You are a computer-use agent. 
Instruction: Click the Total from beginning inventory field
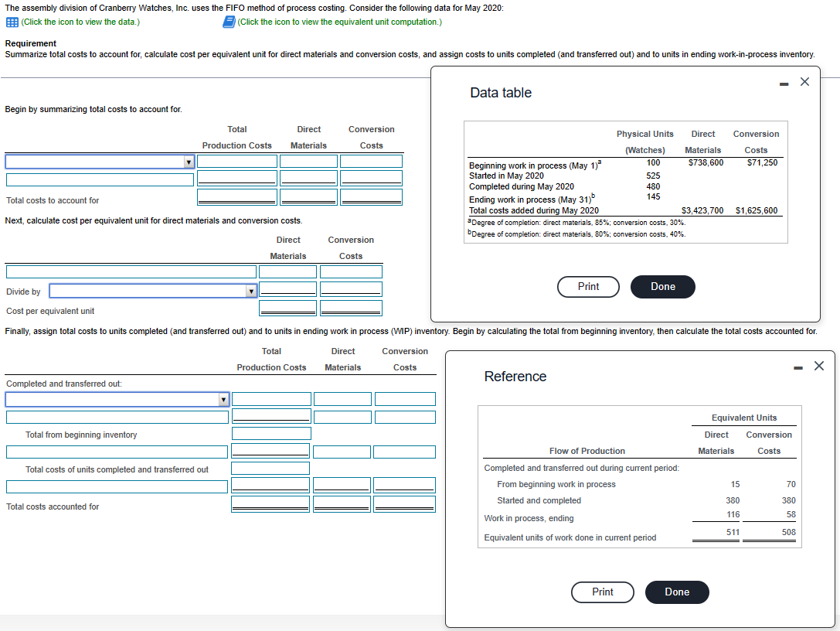tap(270, 433)
